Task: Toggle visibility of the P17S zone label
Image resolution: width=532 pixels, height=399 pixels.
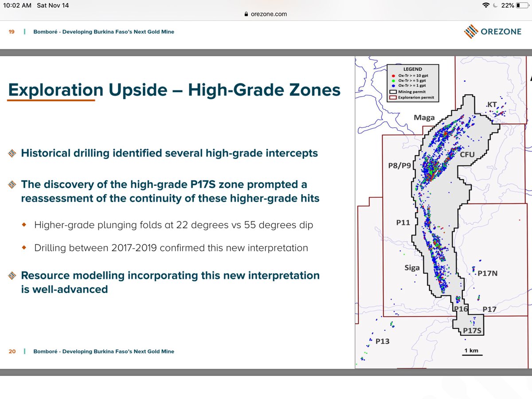Action: pyautogui.click(x=471, y=330)
